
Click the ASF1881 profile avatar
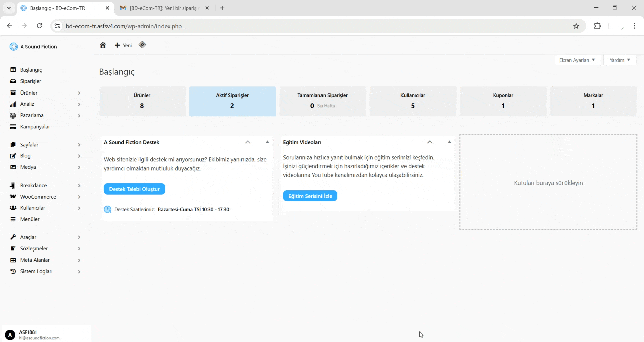click(11, 335)
